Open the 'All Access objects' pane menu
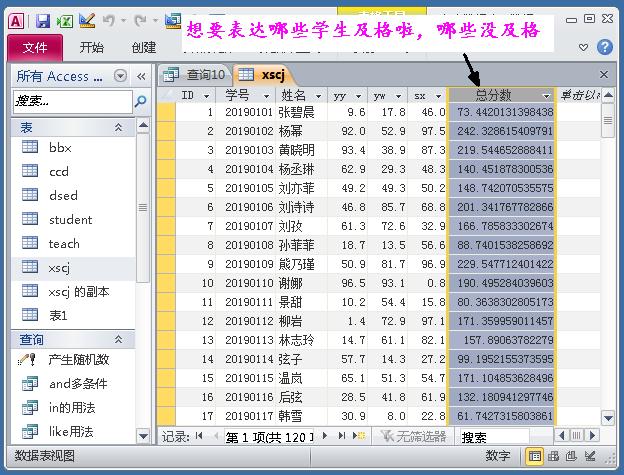The height and width of the screenshot is (475, 624). pyautogui.click(x=120, y=76)
